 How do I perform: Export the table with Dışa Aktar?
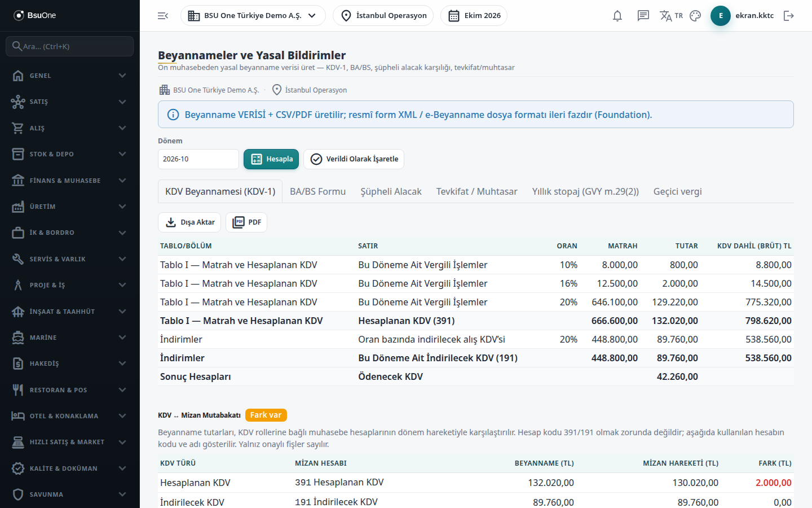(x=189, y=222)
